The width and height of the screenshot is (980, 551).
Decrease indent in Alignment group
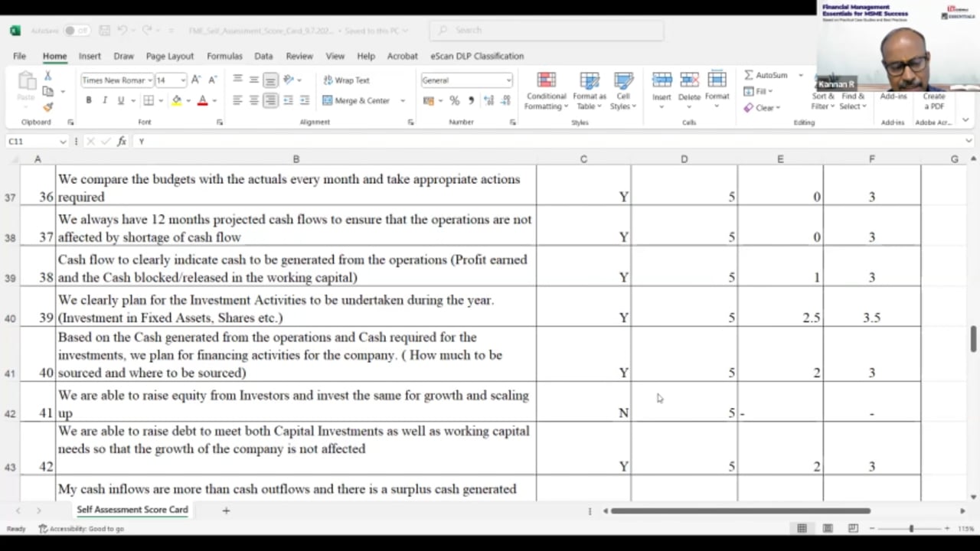288,100
